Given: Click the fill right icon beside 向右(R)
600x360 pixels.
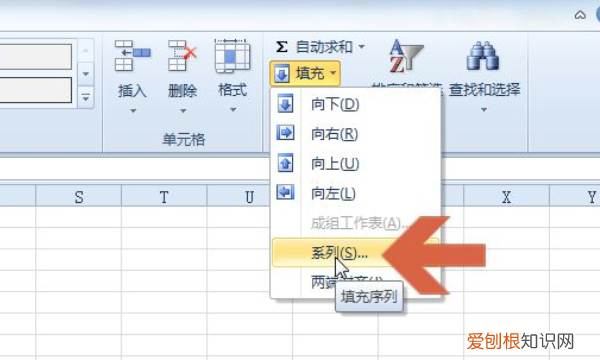Looking at the screenshot, I should (285, 133).
